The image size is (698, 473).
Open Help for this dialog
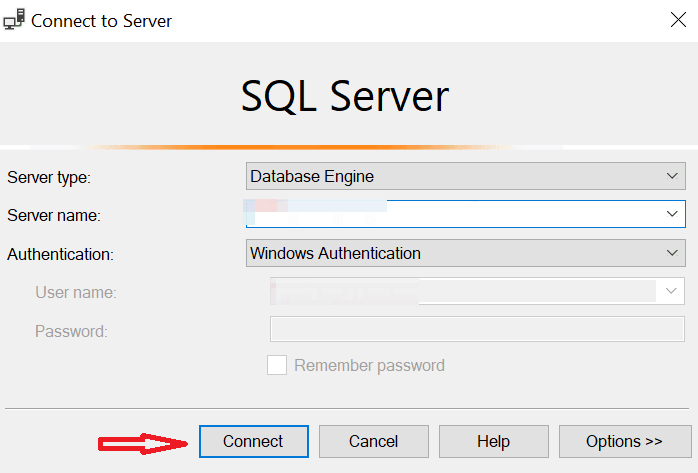(493, 441)
